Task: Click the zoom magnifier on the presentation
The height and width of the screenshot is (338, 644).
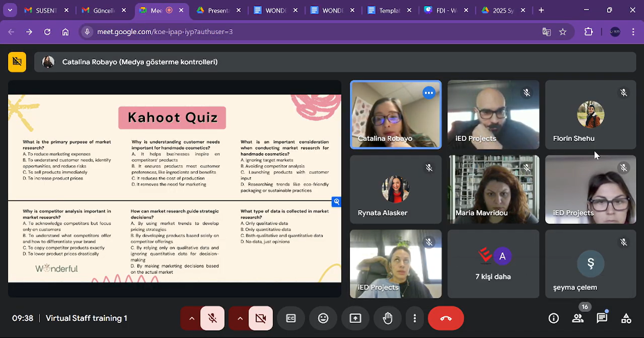Action: [336, 202]
